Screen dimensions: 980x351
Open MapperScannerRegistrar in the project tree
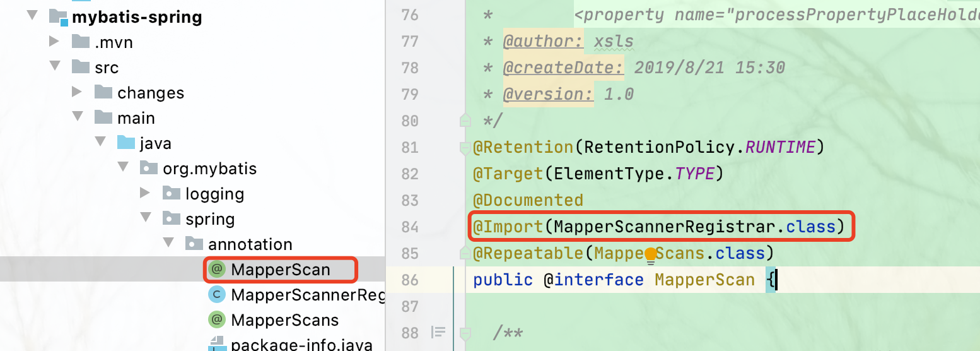pyautogui.click(x=308, y=295)
